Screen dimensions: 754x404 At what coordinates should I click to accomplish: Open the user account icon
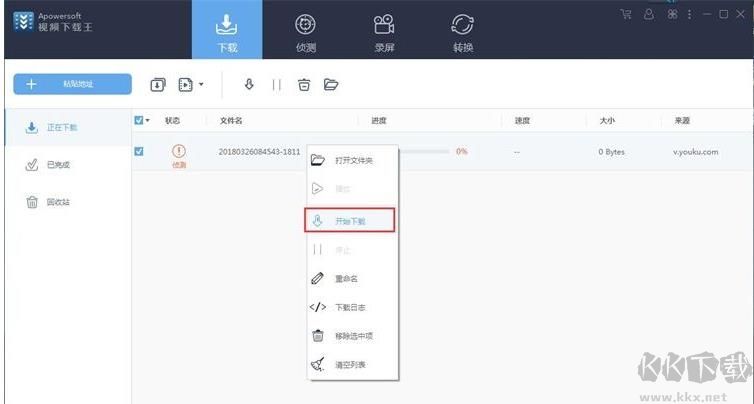point(649,14)
